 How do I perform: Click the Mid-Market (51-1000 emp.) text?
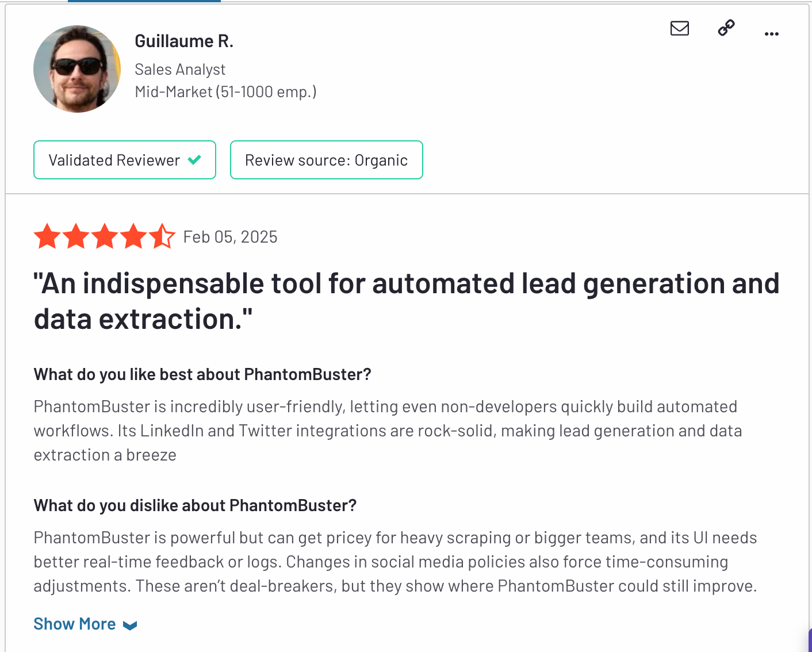(225, 92)
